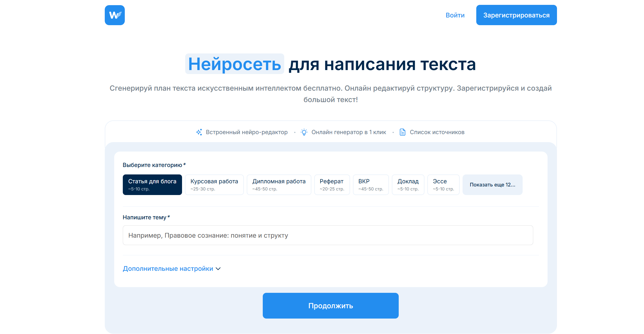The height and width of the screenshot is (334, 644).
Task: Expand Показать еще 12 categories
Action: [492, 185]
